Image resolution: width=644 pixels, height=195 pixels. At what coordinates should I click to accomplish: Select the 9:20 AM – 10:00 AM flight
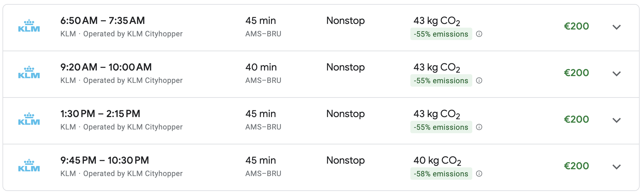(106, 67)
